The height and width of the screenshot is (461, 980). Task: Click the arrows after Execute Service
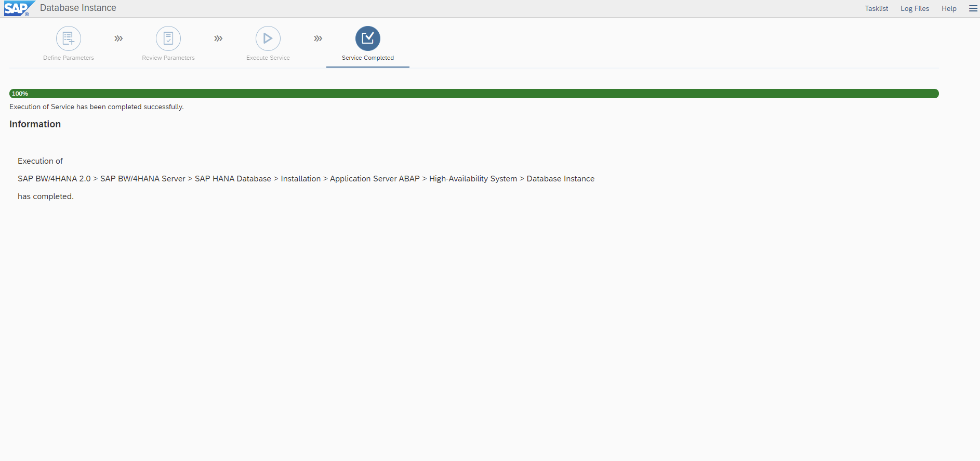point(318,38)
